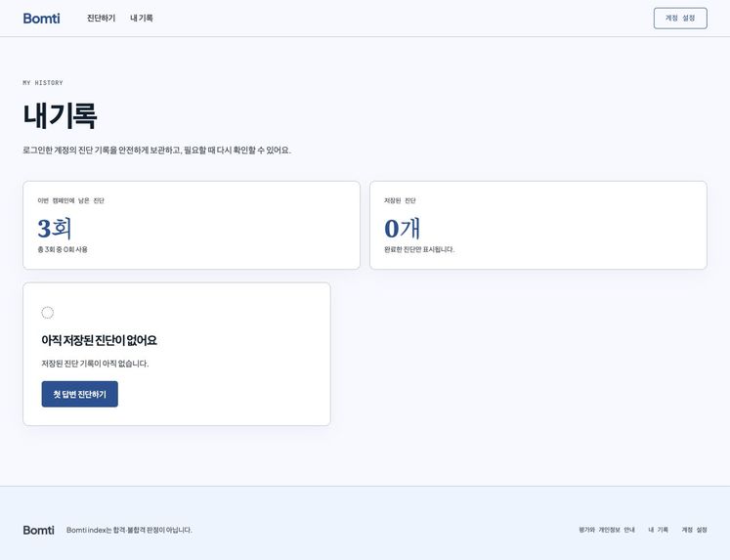This screenshot has height=560, width=730.
Task: Open footer 계정 설정 link
Action: pos(694,530)
